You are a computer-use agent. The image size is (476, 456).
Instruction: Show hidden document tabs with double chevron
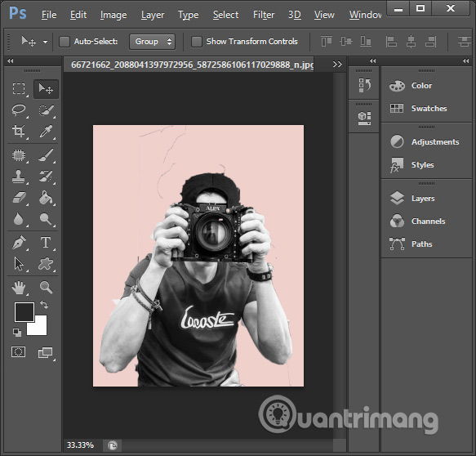tap(337, 65)
